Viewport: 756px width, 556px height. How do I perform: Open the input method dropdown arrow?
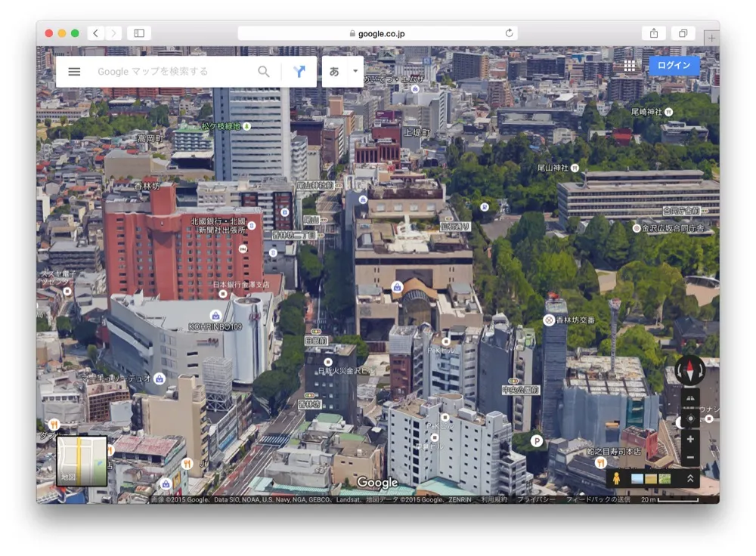click(354, 72)
